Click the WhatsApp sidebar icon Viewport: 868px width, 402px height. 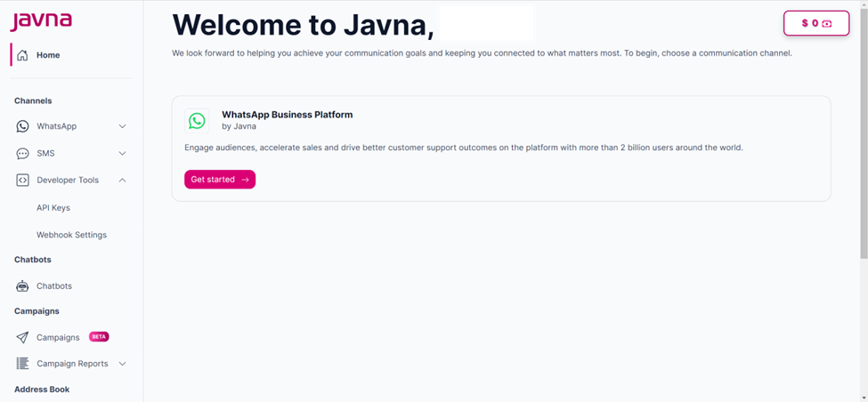22,126
